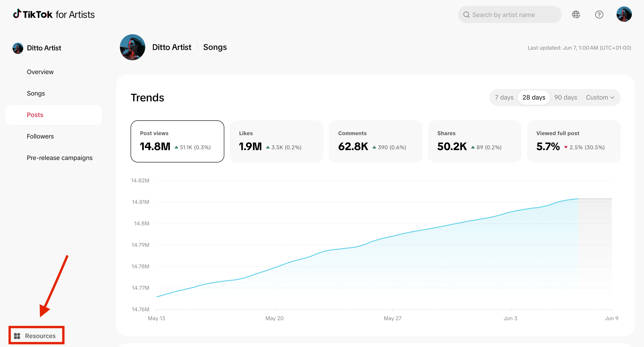Click the May 20 axis label
This screenshot has width=644, height=347.
click(x=275, y=318)
